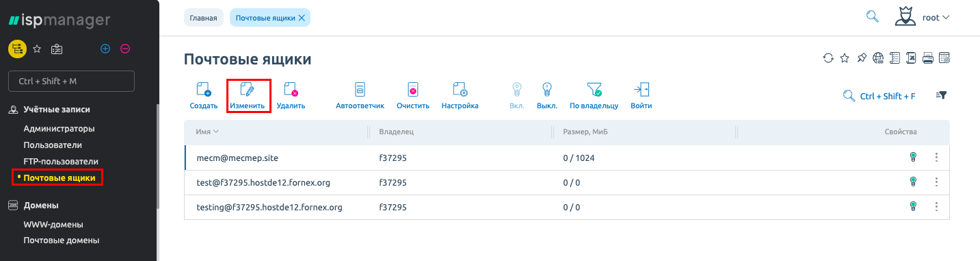Open Почтовые ящики in sidebar
This screenshot has width=980, height=261.
[x=59, y=178]
